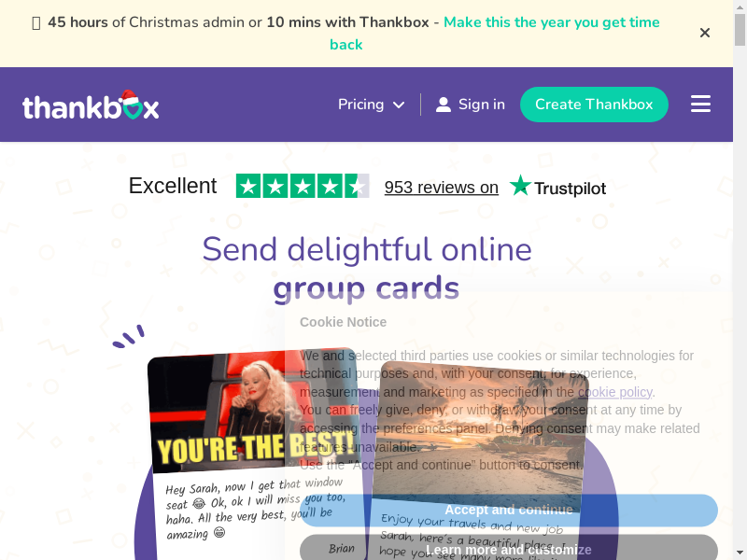Click the calendar icon in the top banner
The width and height of the screenshot is (747, 560).
tap(35, 22)
